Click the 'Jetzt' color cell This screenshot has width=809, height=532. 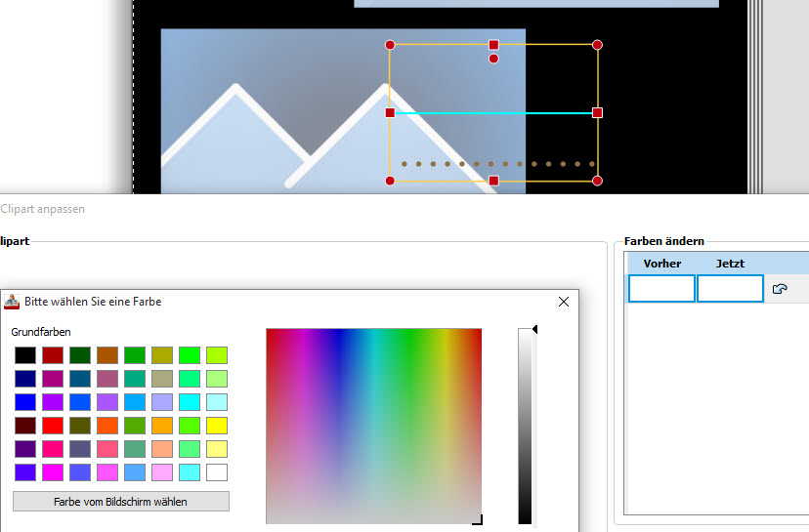(730, 289)
